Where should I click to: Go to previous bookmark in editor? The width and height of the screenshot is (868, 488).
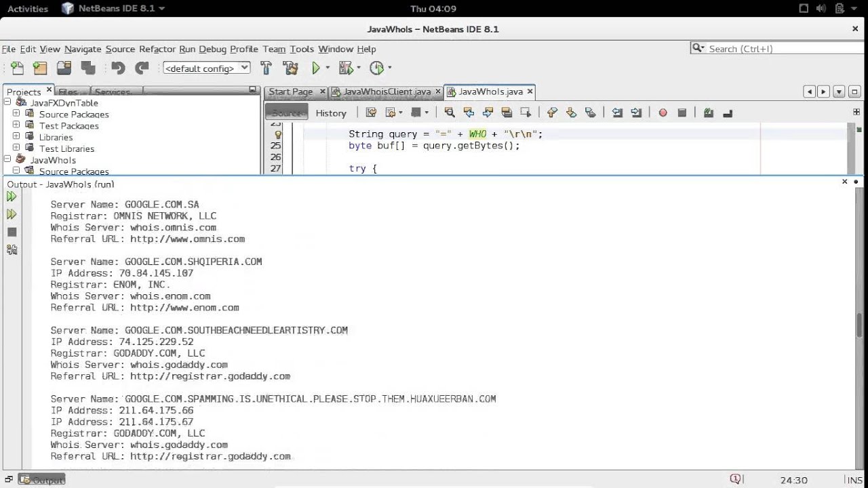[552, 113]
